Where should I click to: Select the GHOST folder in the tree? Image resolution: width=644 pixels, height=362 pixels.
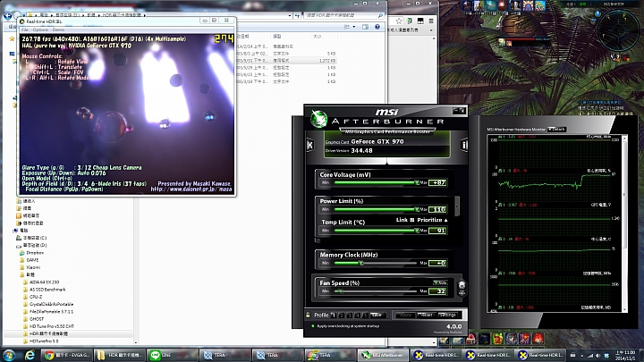pos(33,319)
